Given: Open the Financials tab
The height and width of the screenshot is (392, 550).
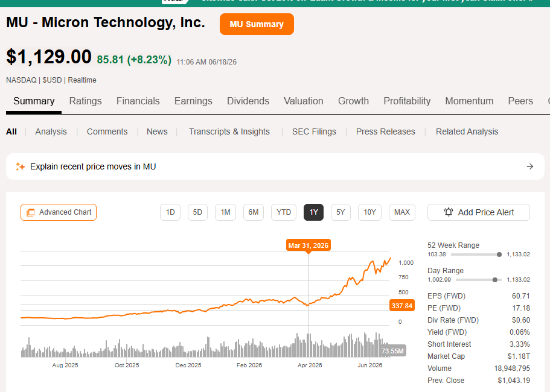Looking at the screenshot, I should pos(138,101).
